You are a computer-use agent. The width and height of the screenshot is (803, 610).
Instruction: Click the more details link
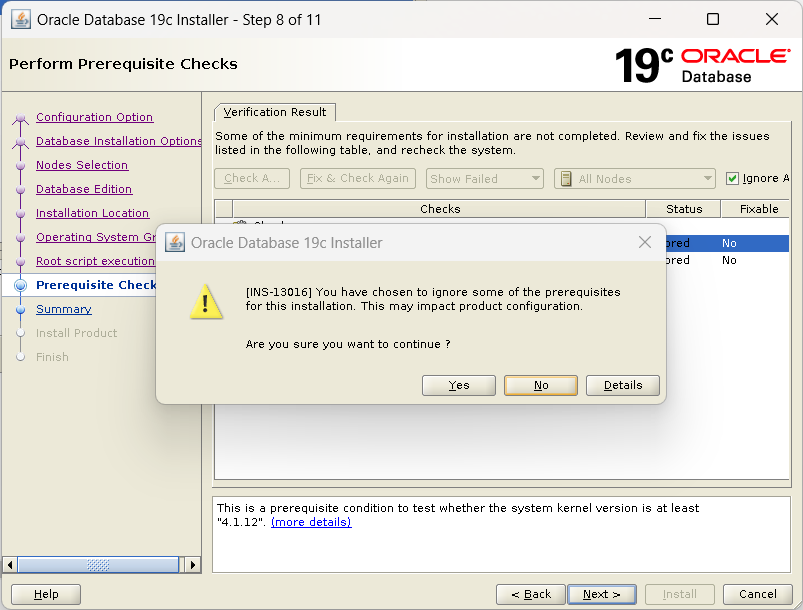pos(311,522)
